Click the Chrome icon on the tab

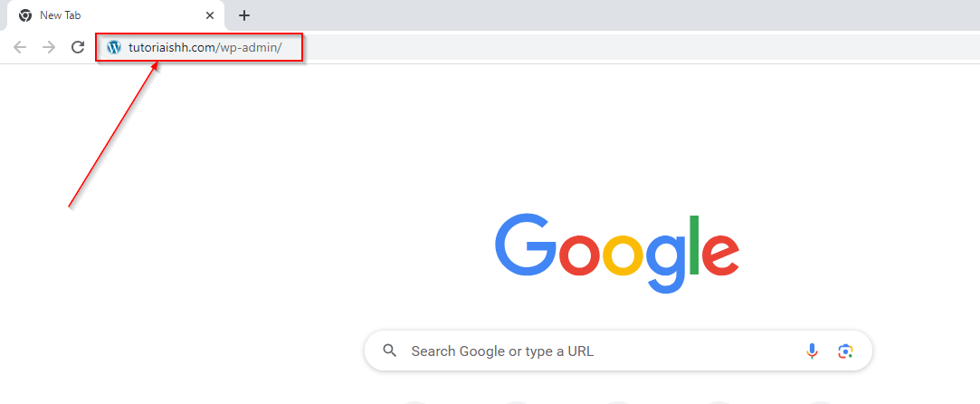tap(25, 15)
